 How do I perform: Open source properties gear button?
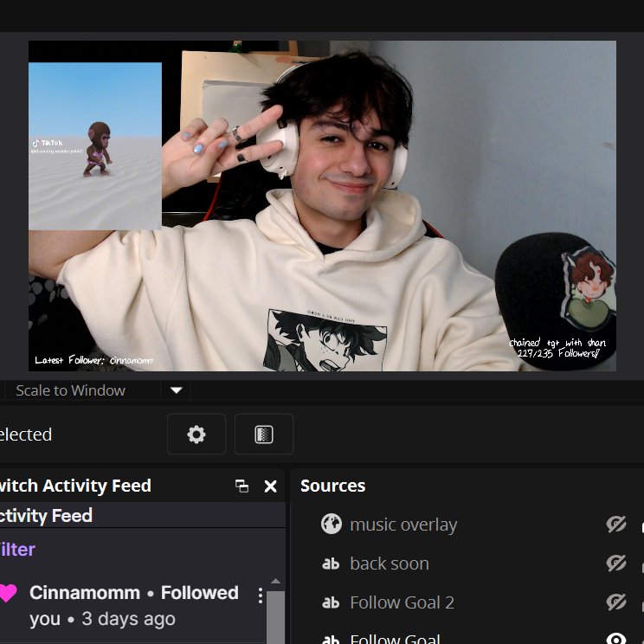click(196, 435)
